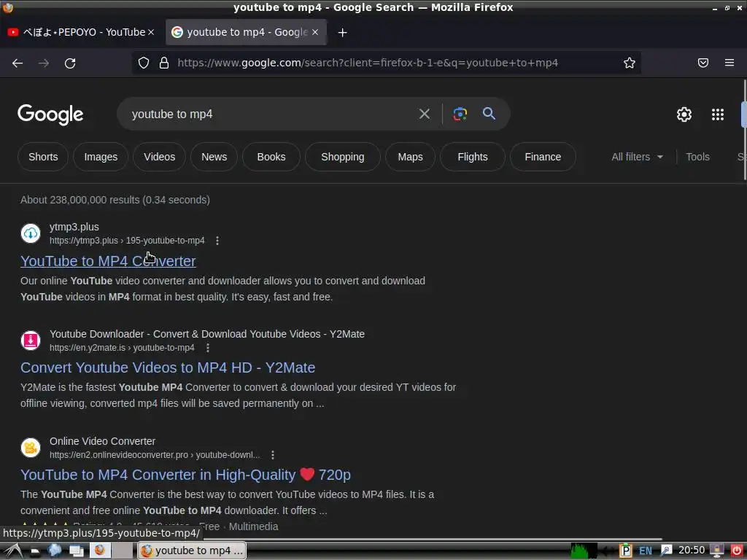747x560 pixels.
Task: Open Google quick settings gear
Action: click(x=684, y=114)
